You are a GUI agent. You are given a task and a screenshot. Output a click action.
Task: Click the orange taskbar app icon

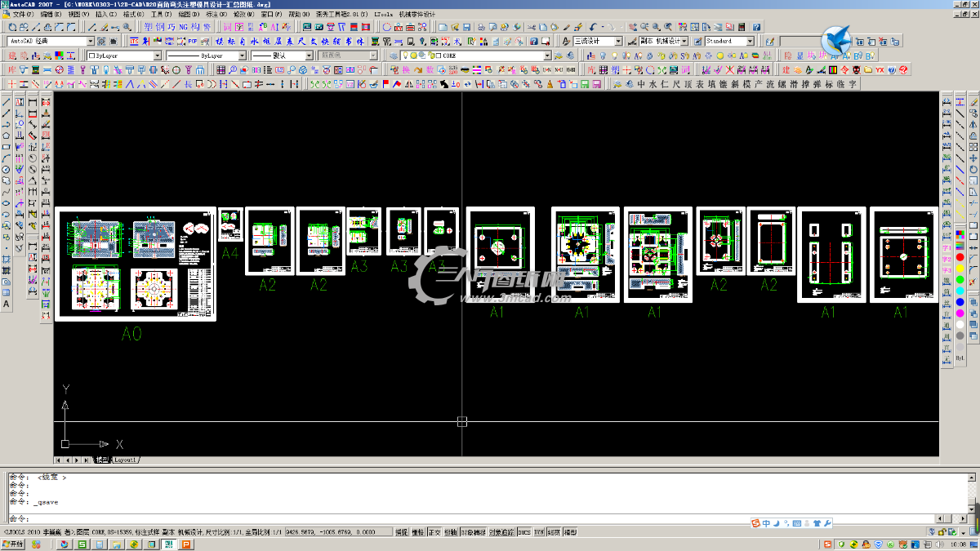point(185,544)
